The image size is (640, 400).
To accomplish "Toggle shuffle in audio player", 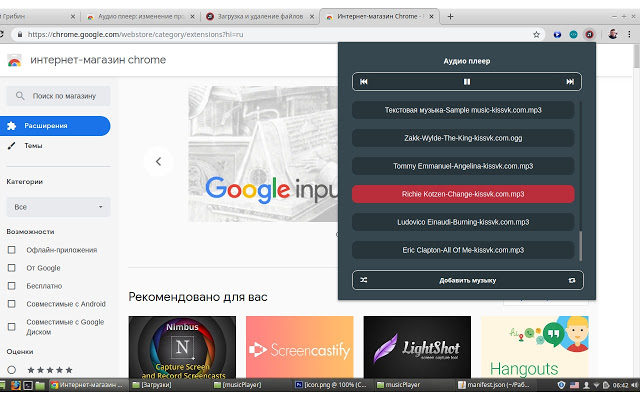I will (364, 280).
